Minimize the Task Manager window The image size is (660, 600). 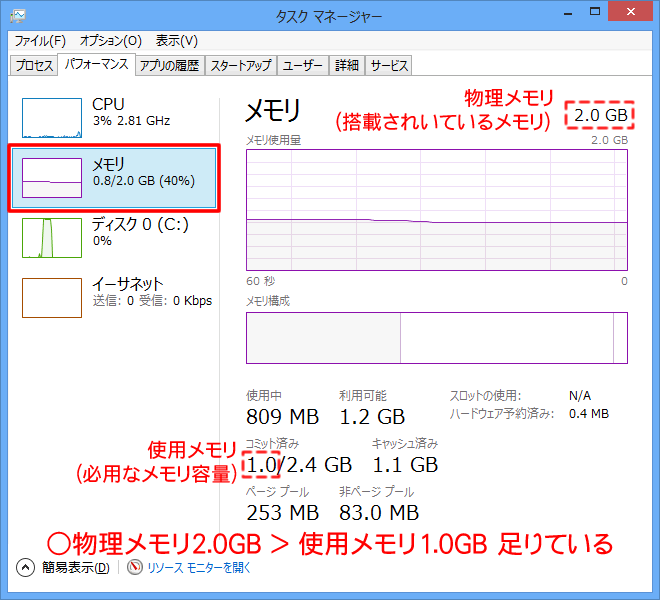(568, 13)
